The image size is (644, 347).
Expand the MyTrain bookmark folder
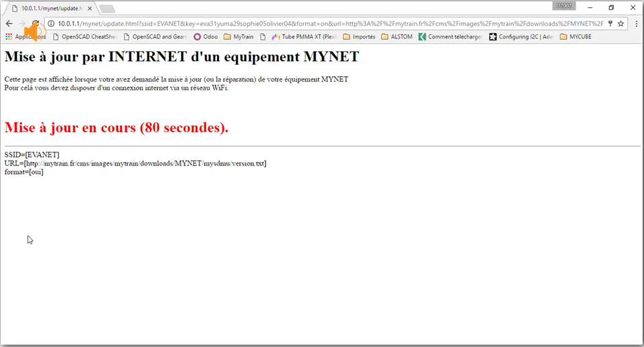point(238,36)
